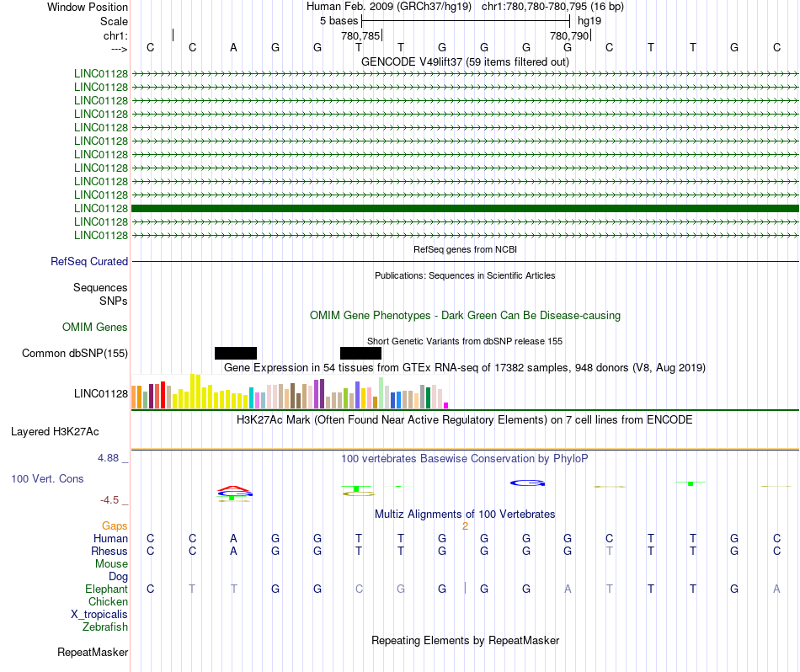Screen dimensions: 800x672
Task: Click the 100 Vert. Cons track label
Action: point(47,478)
